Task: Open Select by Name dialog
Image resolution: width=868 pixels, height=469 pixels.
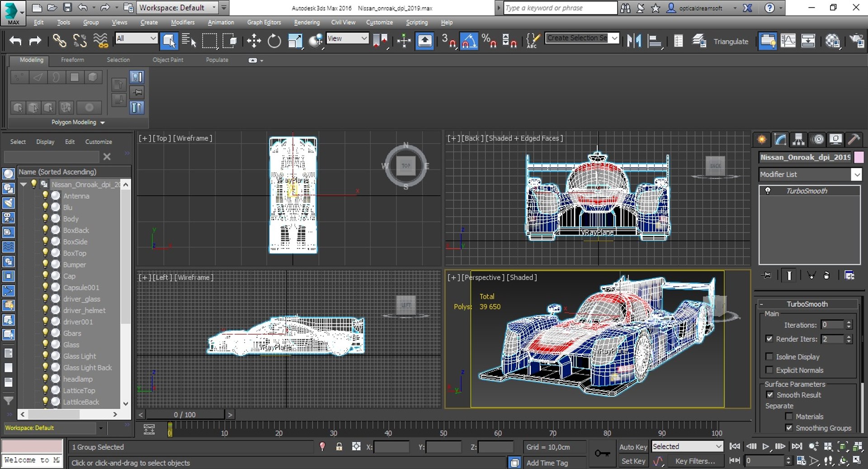Action: [x=189, y=41]
